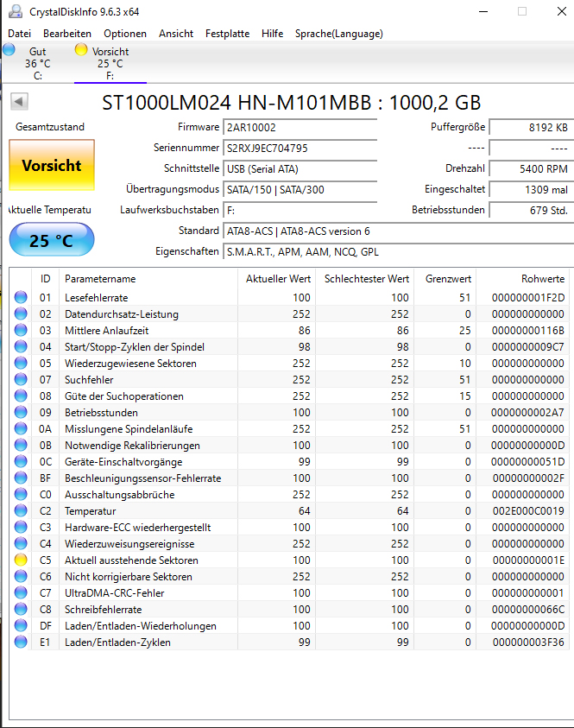
Task: Click the yellow status circle for drive F:
Action: [81, 49]
